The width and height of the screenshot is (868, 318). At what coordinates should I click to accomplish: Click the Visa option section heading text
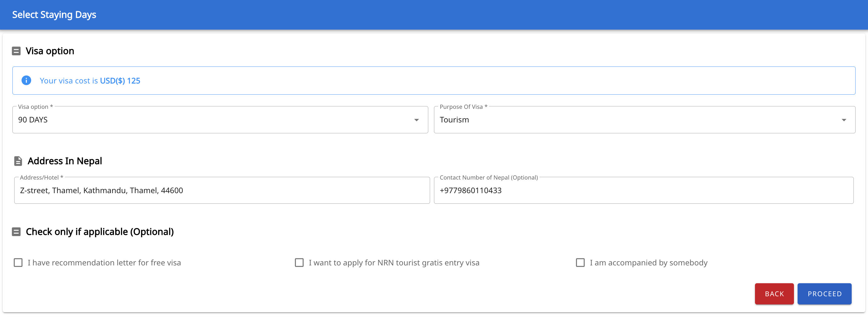(x=50, y=51)
